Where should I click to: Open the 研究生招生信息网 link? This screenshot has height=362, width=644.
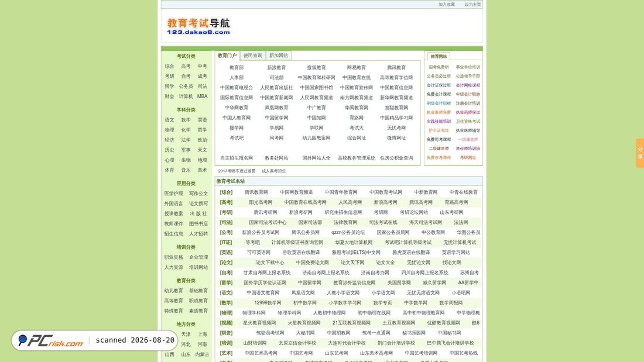[343, 213]
